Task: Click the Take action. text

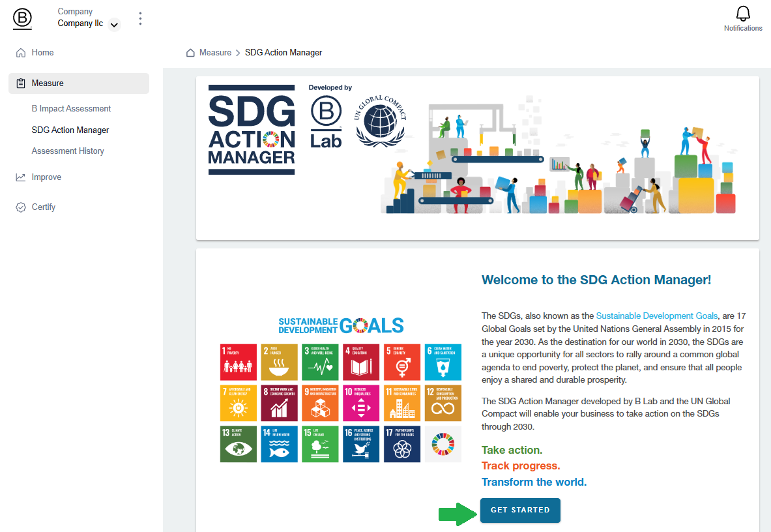Action: coord(512,450)
